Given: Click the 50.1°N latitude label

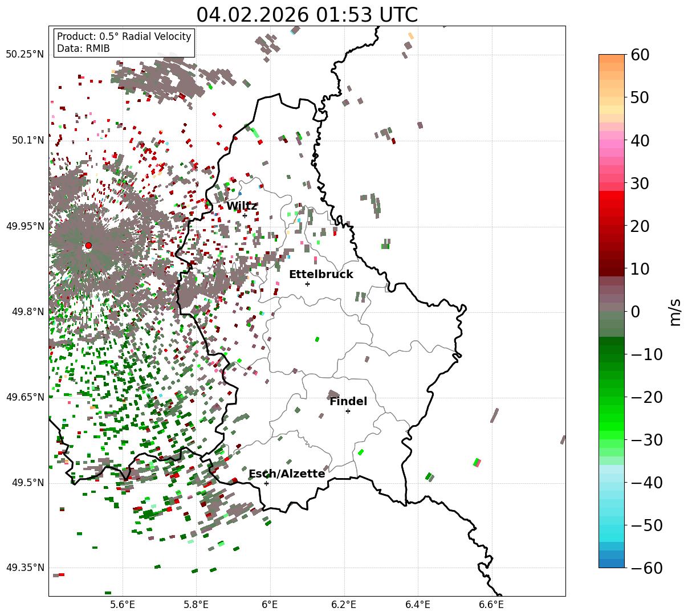Looking at the screenshot, I should pyautogui.click(x=28, y=140).
